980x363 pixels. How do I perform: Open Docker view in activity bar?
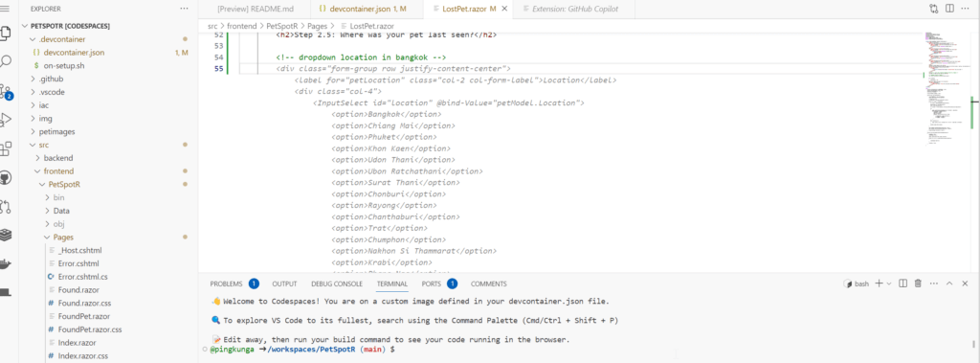pyautogui.click(x=6, y=263)
